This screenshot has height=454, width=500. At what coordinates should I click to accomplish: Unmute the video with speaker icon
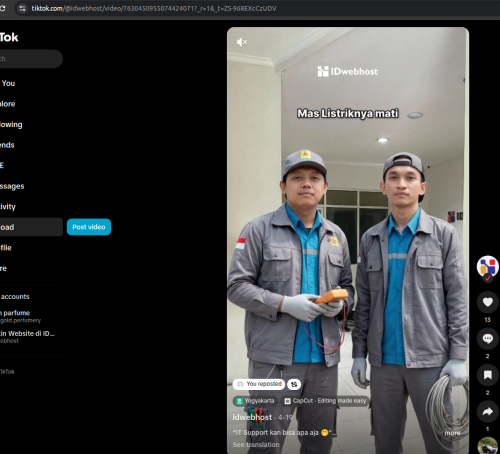coord(242,42)
